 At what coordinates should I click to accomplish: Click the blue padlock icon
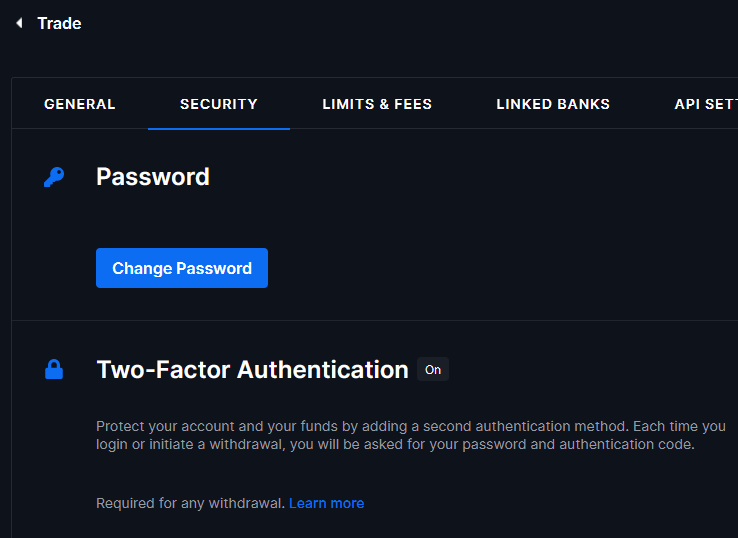click(54, 370)
